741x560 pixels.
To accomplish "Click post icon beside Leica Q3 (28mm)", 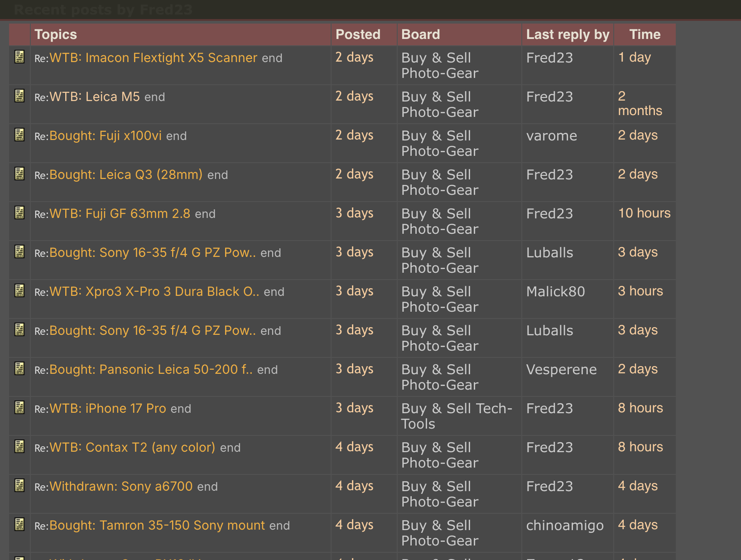I will (19, 174).
